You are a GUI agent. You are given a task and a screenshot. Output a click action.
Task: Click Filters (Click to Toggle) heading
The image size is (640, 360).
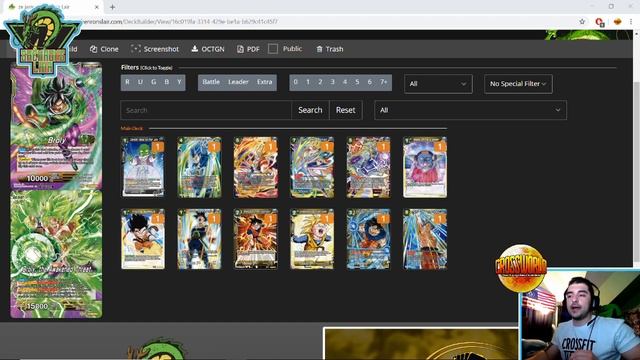click(x=147, y=67)
